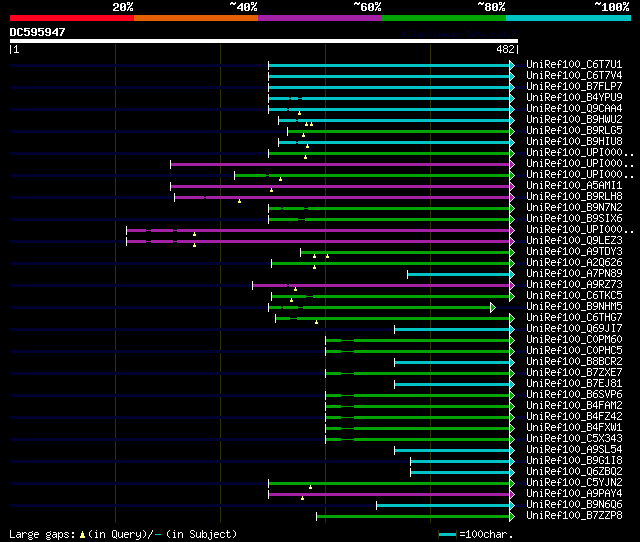This screenshot has width=640, height=542.
Task: Click the DC595947 query name
Action: pos(37,32)
